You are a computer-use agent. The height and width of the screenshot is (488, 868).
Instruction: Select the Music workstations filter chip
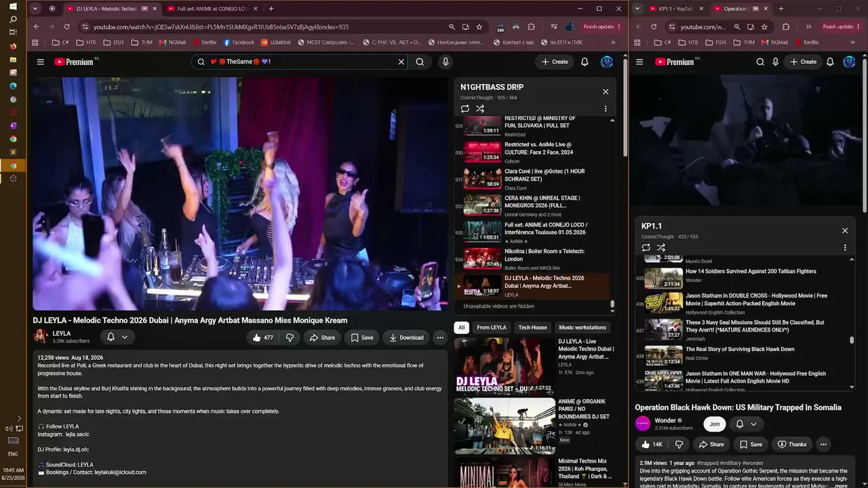tap(583, 327)
